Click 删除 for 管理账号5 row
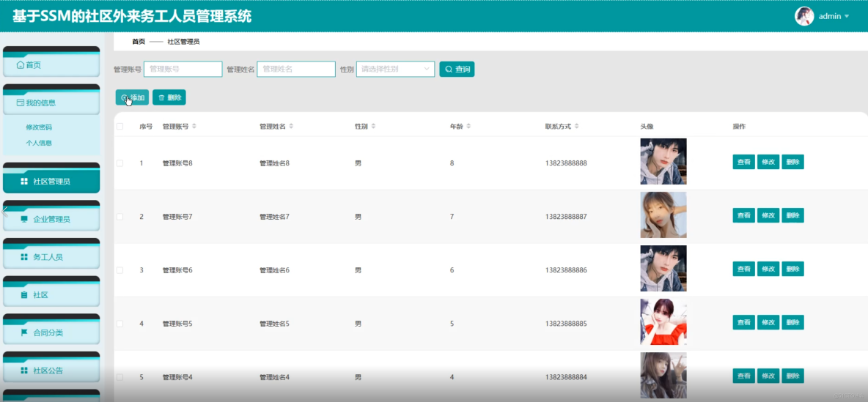 (792, 322)
